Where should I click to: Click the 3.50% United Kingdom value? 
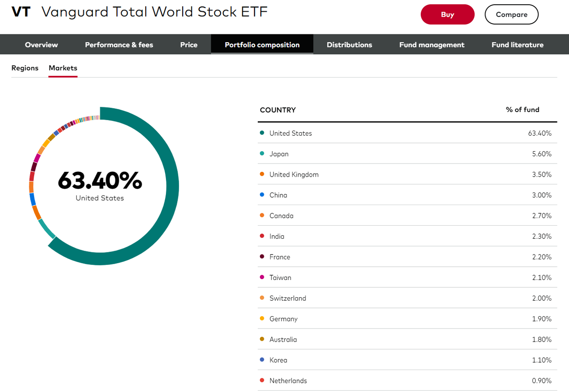click(541, 174)
